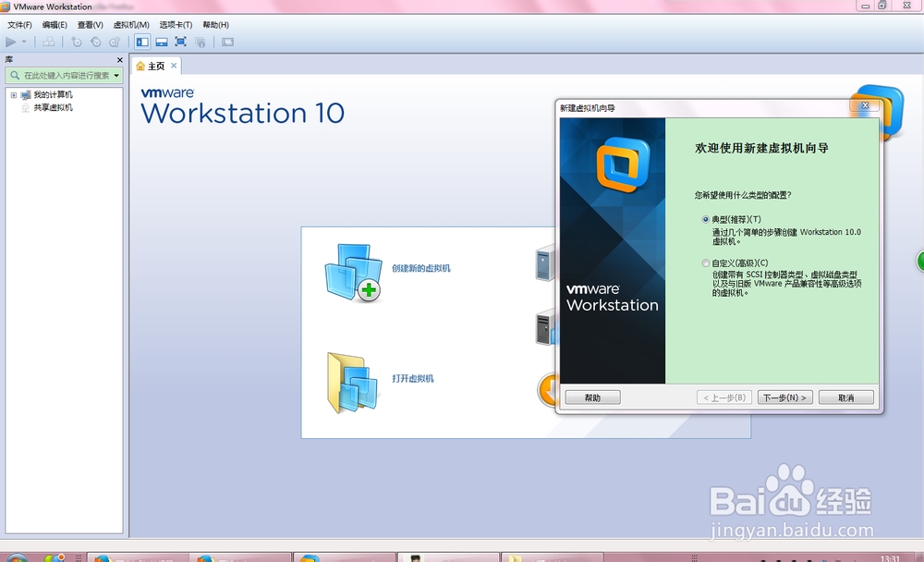Toggle the thumbnail bar view icon

[162, 42]
